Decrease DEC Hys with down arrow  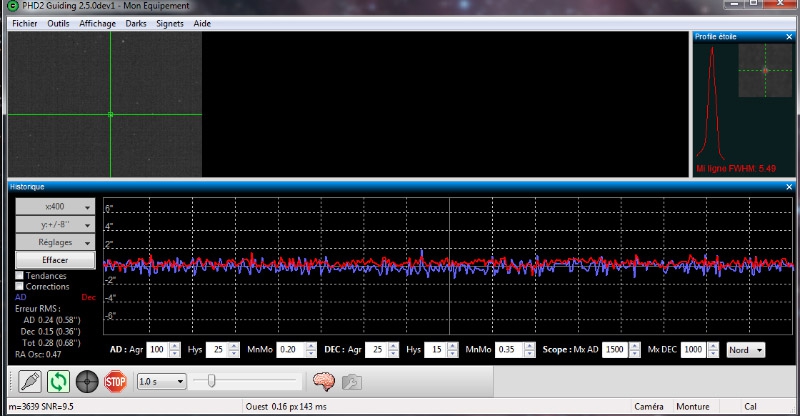tap(452, 353)
